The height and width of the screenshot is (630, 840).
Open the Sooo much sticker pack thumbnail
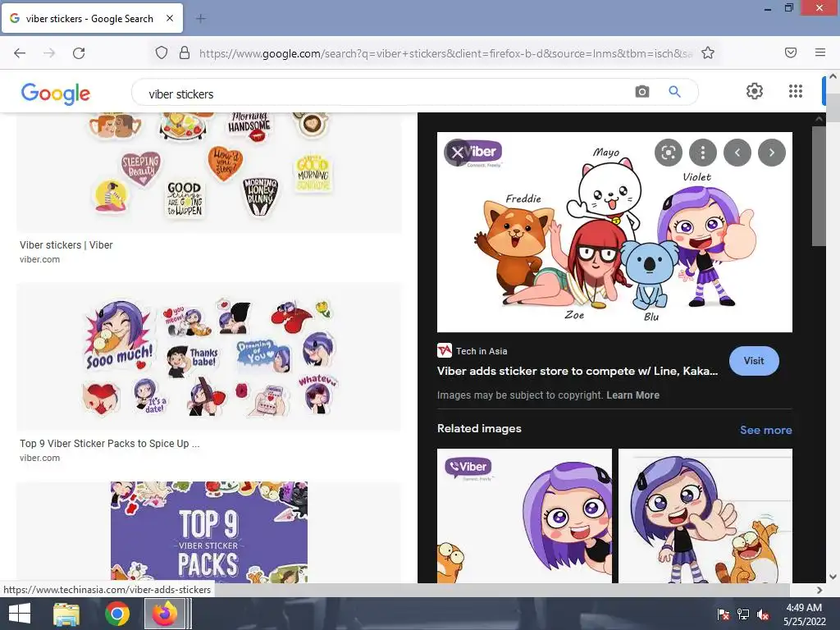click(x=209, y=356)
